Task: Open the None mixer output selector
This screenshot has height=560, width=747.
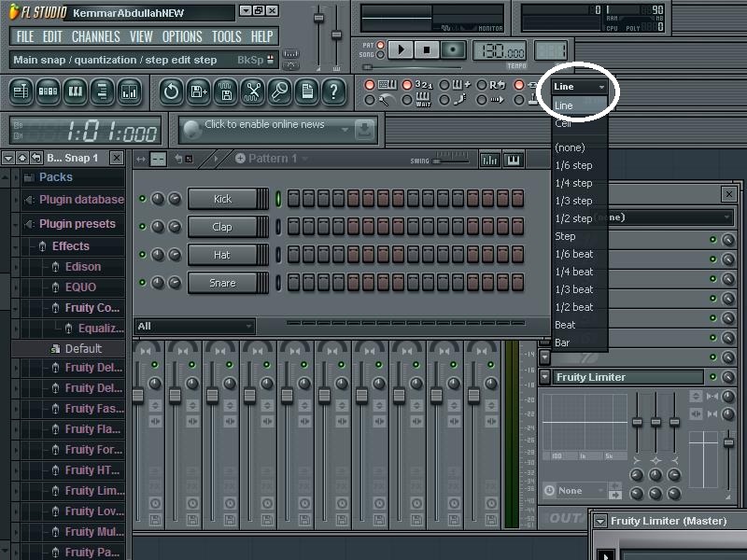Action: [574, 490]
